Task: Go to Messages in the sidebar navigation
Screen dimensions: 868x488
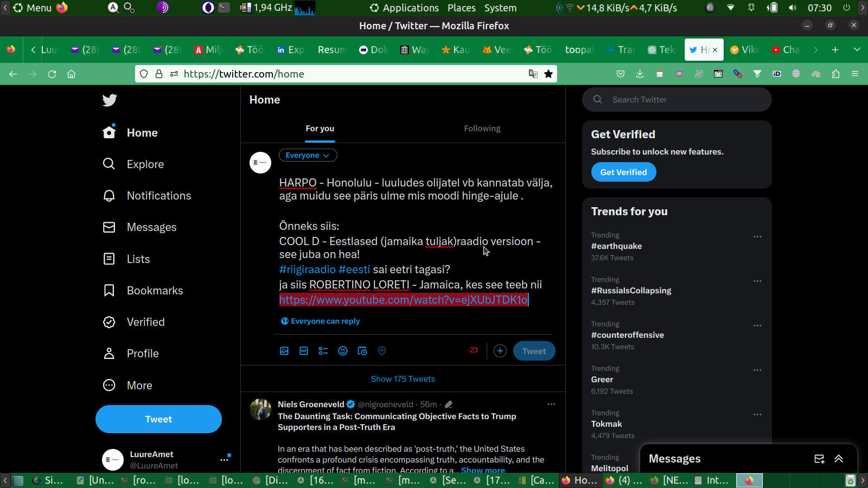Action: pyautogui.click(x=140, y=227)
